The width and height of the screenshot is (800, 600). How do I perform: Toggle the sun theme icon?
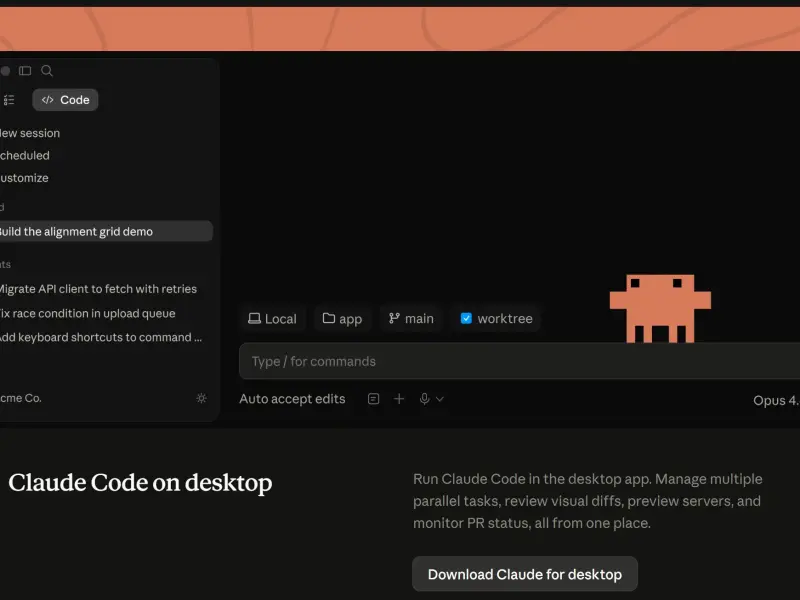pyautogui.click(x=202, y=398)
